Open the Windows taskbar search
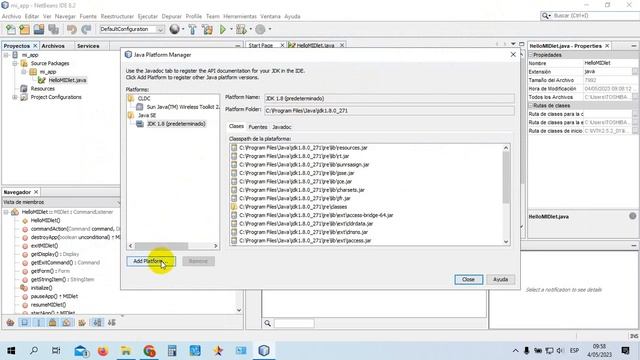Screen dimensions: 640x360 click(34, 351)
